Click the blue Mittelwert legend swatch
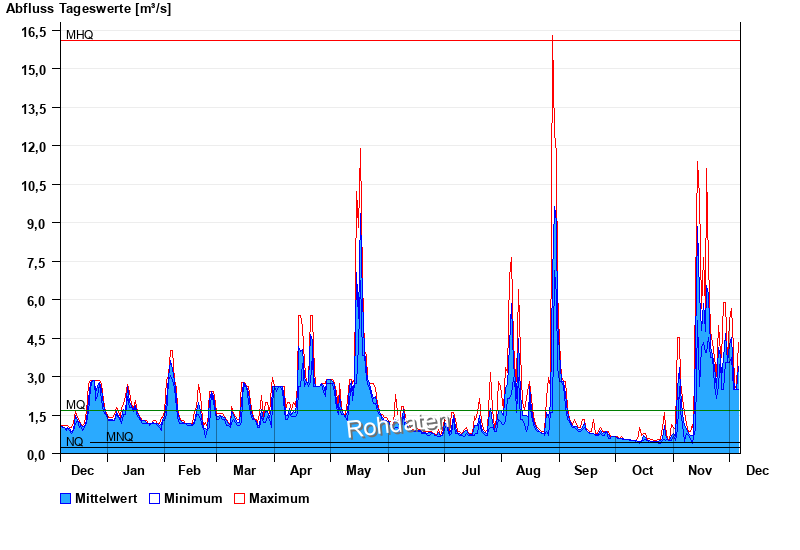 66,498
